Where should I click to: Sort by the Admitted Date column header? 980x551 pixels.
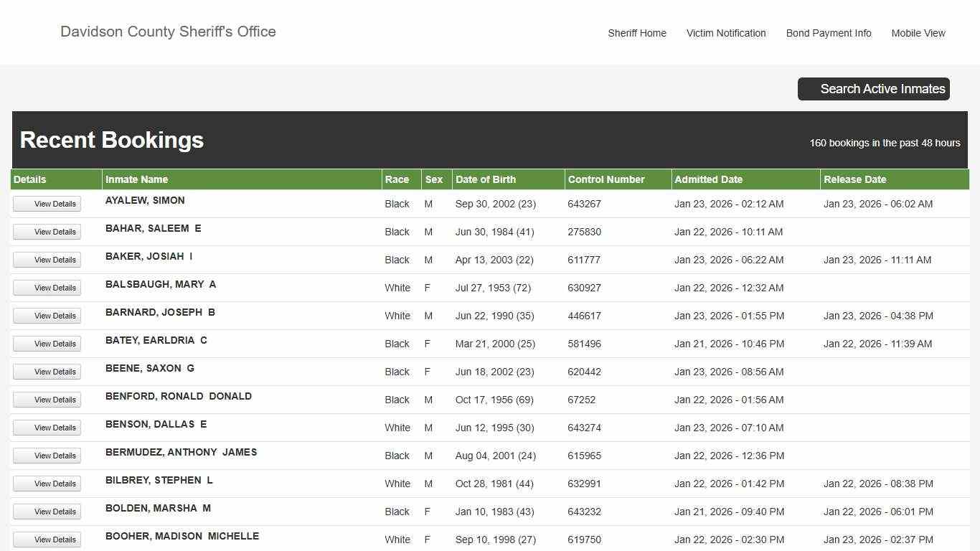click(708, 179)
